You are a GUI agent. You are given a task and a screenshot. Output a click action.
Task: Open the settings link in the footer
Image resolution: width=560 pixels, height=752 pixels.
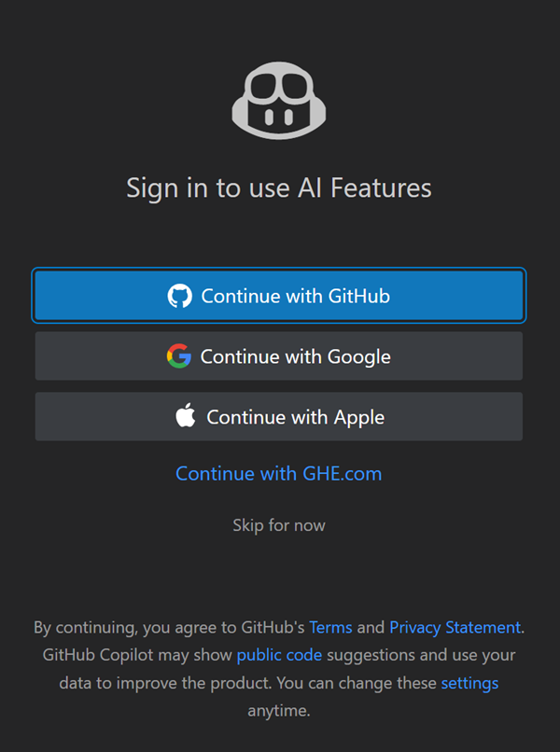point(469,683)
